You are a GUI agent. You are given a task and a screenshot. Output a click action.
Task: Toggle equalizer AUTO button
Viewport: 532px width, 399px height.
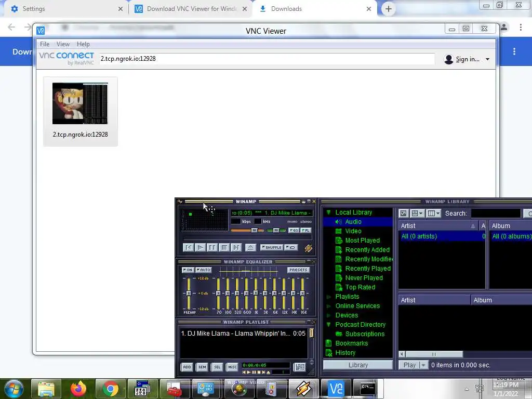click(x=204, y=270)
